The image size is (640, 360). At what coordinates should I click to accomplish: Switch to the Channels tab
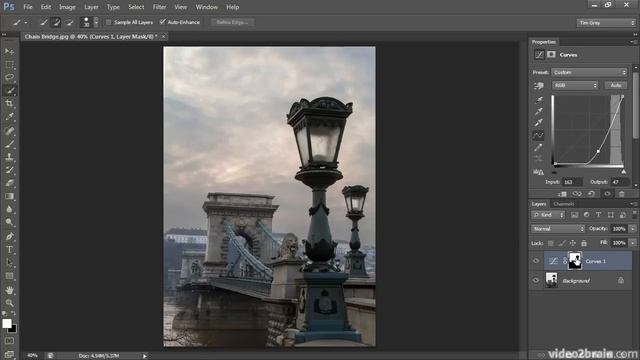coord(564,204)
